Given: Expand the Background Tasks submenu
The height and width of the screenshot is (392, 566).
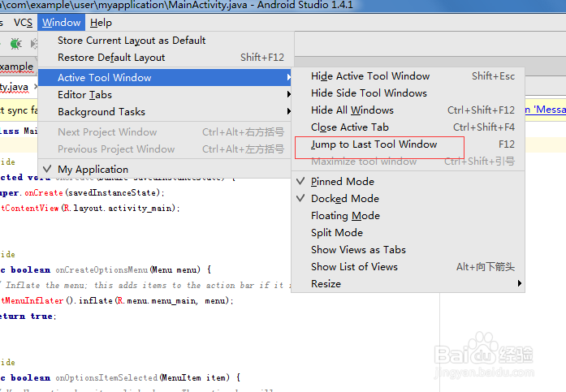Looking at the screenshot, I should (x=165, y=112).
